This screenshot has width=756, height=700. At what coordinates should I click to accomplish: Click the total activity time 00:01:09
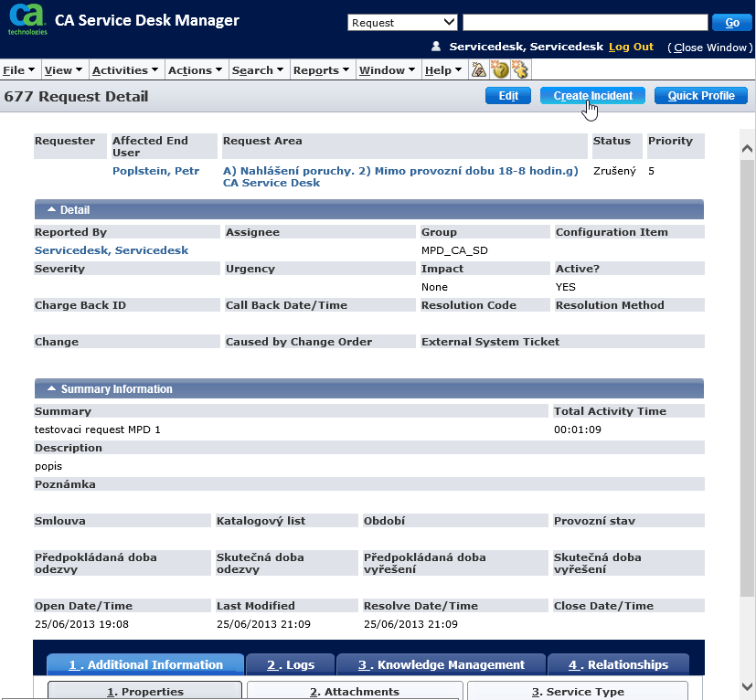pos(578,430)
